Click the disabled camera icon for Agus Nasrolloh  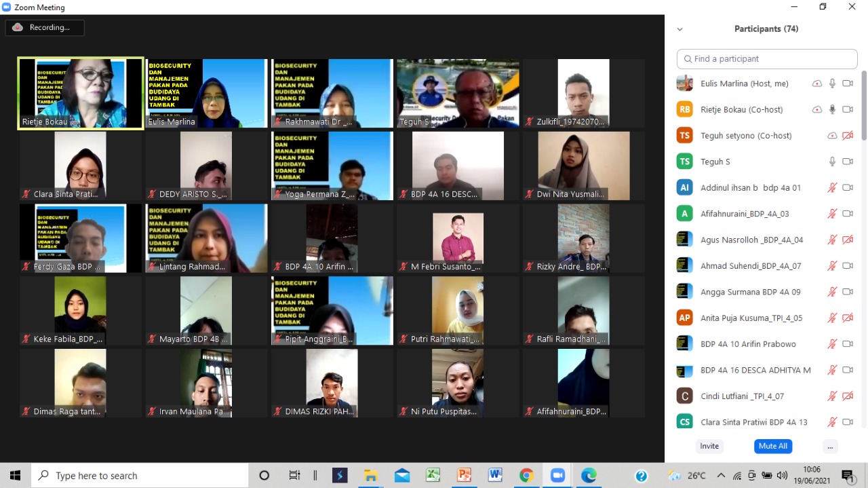[847, 240]
